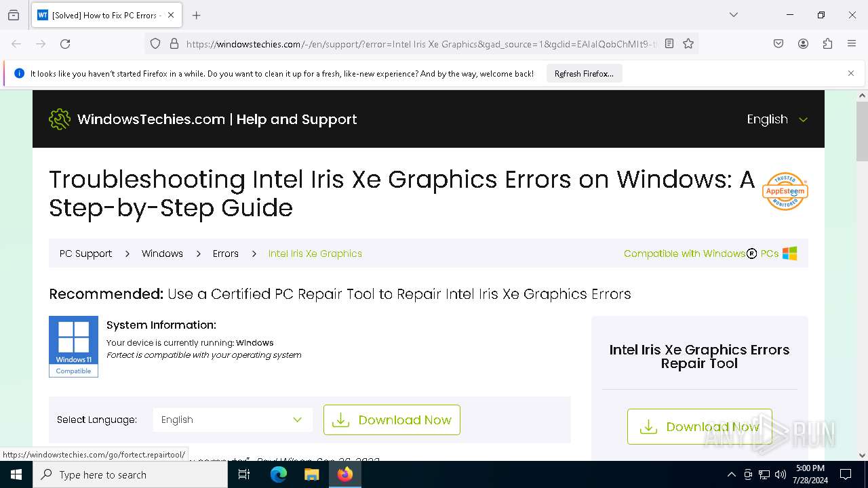View site security padlock info
Viewport: 868px width, 488px height.
[174, 43]
